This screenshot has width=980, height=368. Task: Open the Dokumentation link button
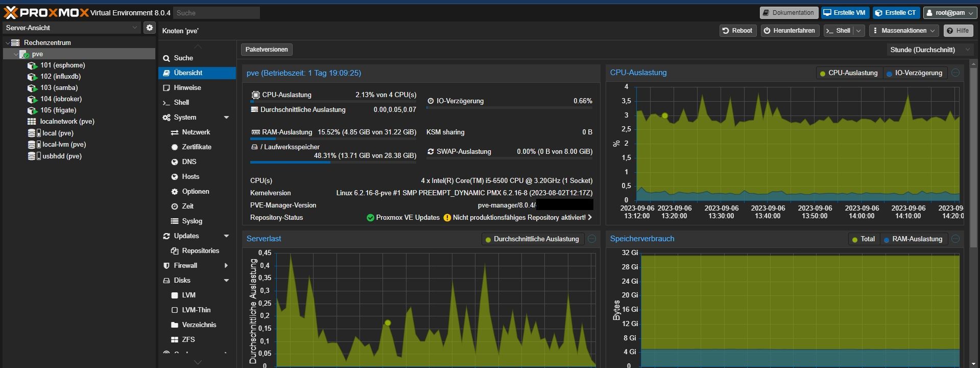[x=789, y=13]
